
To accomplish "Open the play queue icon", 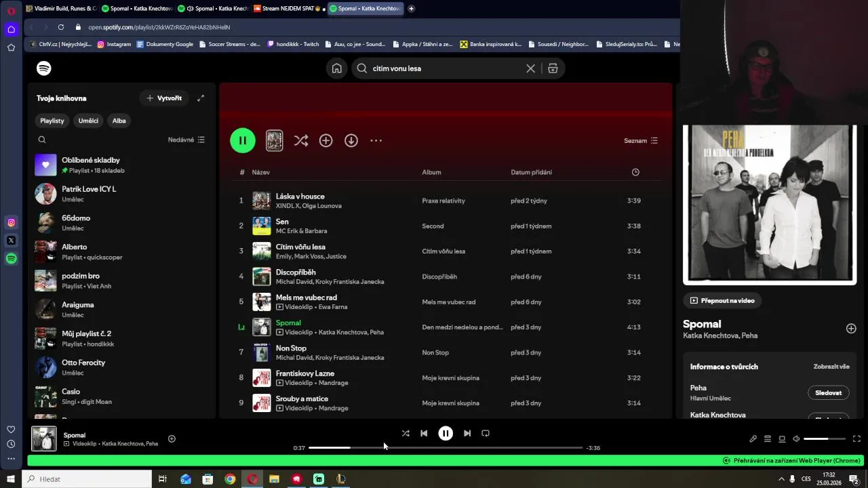I will tap(768, 439).
